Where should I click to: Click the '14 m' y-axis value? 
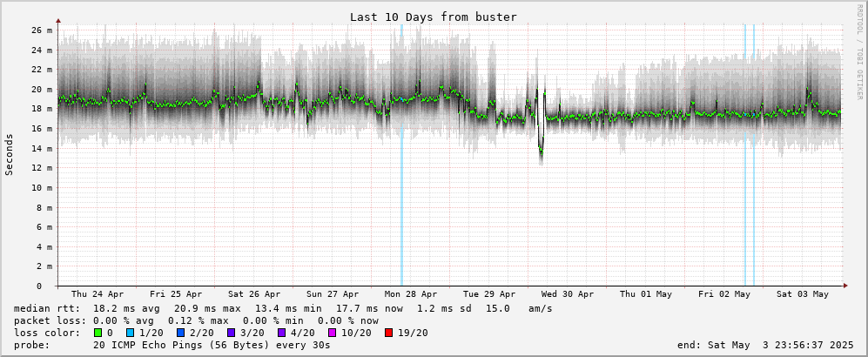(x=42, y=148)
